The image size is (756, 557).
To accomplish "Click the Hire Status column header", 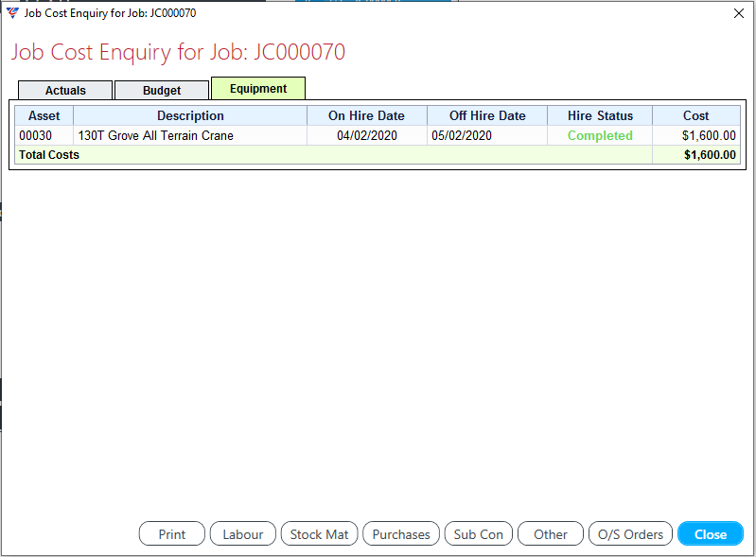I will [x=600, y=115].
